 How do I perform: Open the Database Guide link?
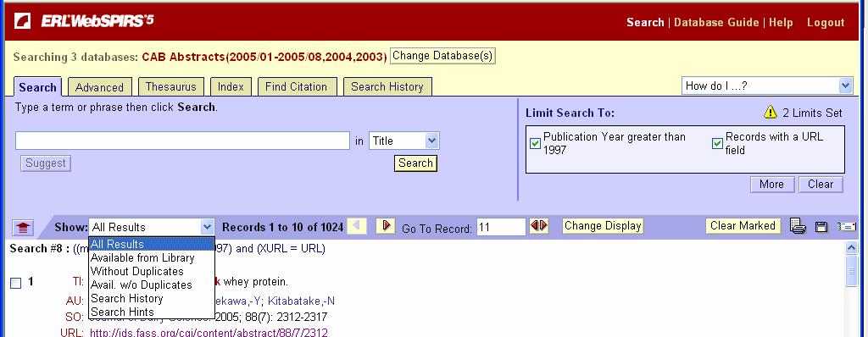tap(716, 23)
